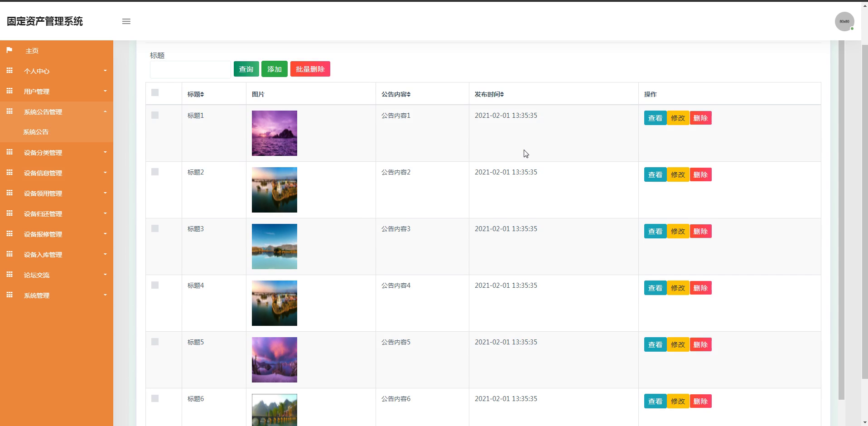Screen dimensions: 868x426
Task: Open the pink cloud thumbnail of 标题5
Action: coord(275,360)
